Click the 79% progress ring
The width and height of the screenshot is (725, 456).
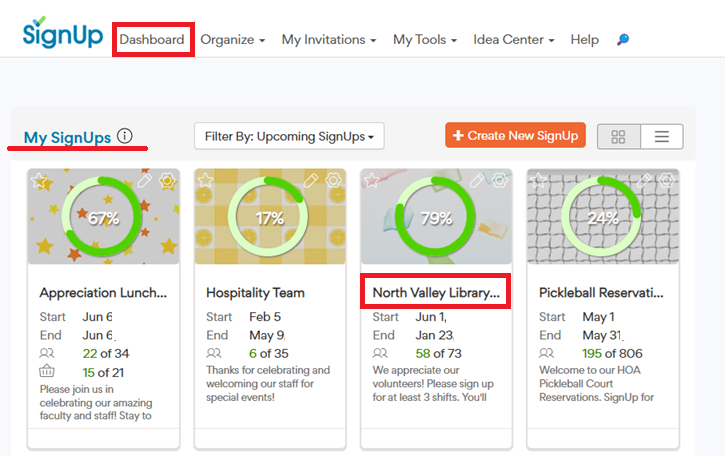pos(436,217)
